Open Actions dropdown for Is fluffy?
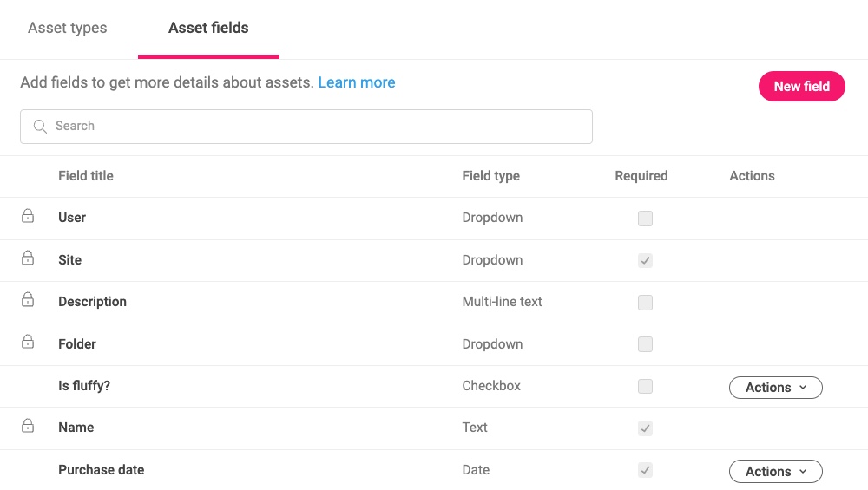The width and height of the screenshot is (868, 490). click(x=775, y=388)
